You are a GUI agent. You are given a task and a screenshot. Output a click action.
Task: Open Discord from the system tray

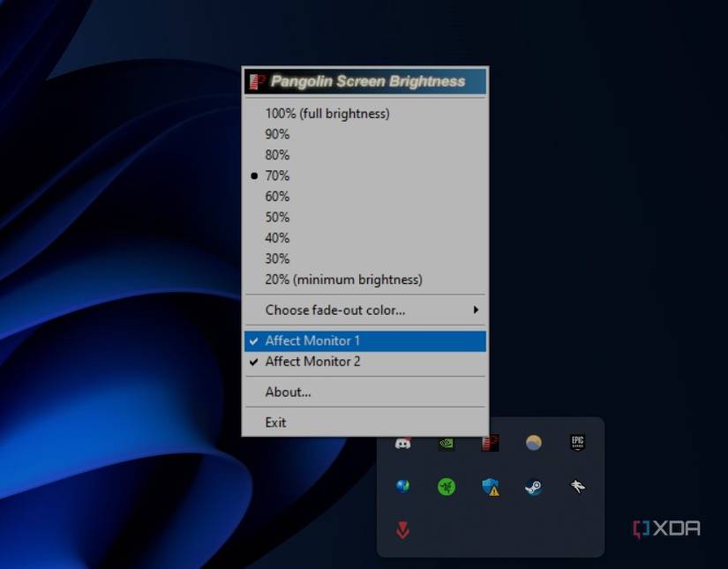[402, 443]
